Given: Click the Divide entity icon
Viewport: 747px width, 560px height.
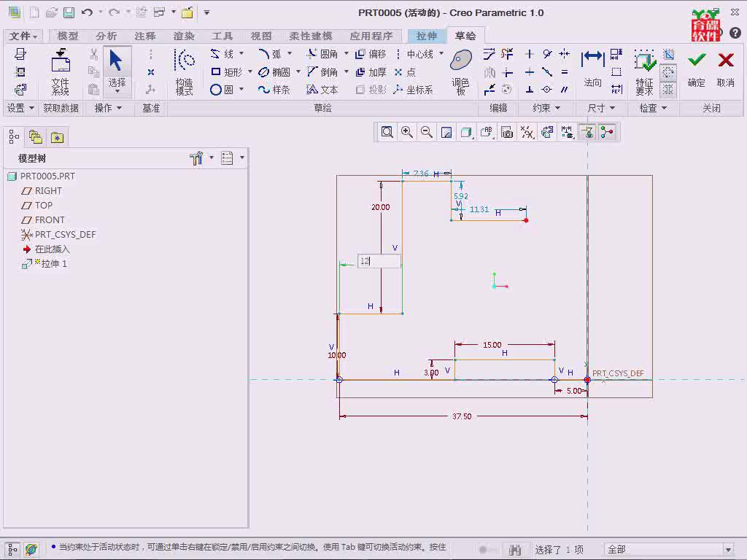Looking at the screenshot, I should point(489,90).
